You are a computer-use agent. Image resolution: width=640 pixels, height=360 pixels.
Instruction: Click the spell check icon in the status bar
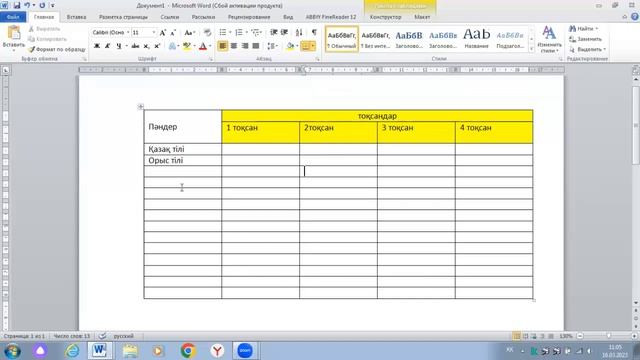click(102, 336)
